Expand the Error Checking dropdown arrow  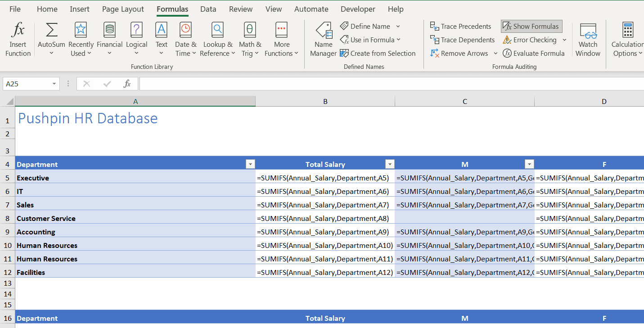[564, 40]
